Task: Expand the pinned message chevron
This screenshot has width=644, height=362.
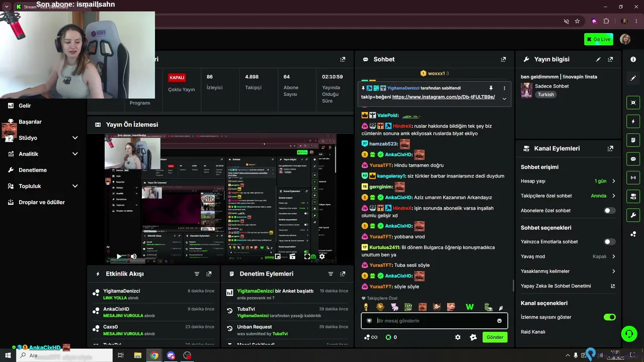Action: click(504, 99)
